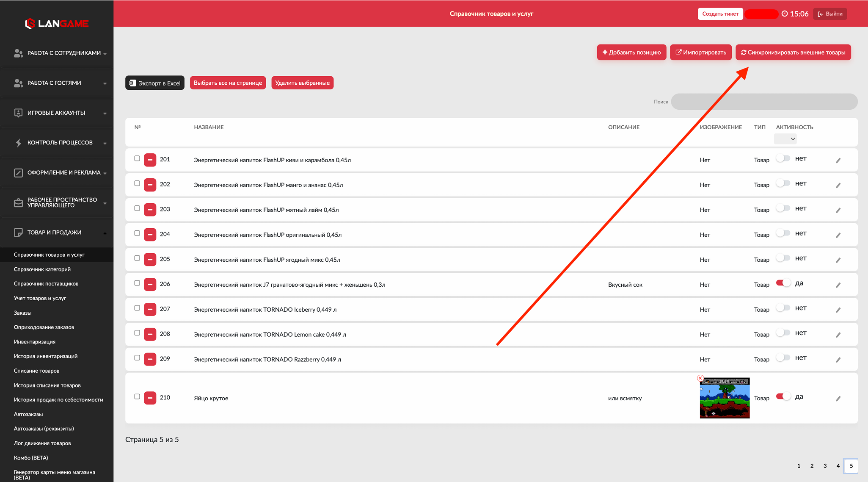Open Лог движения товаров
This screenshot has height=482, width=868.
pyautogui.click(x=42, y=443)
